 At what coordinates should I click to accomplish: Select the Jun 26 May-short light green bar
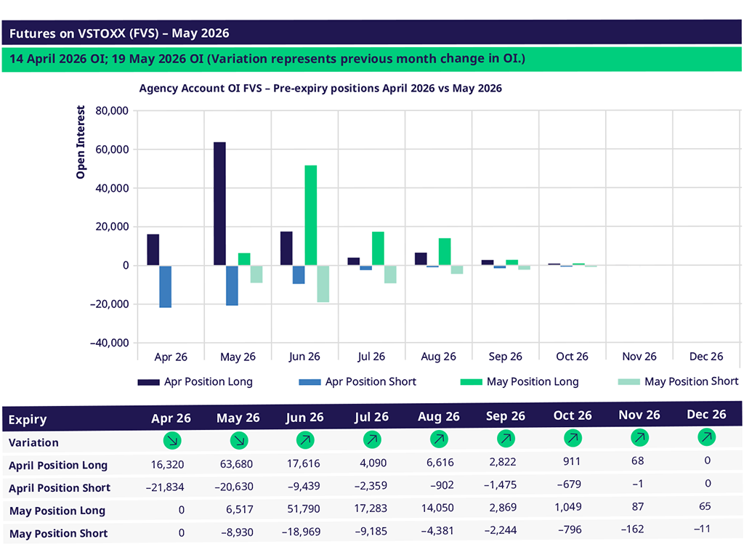(323, 283)
